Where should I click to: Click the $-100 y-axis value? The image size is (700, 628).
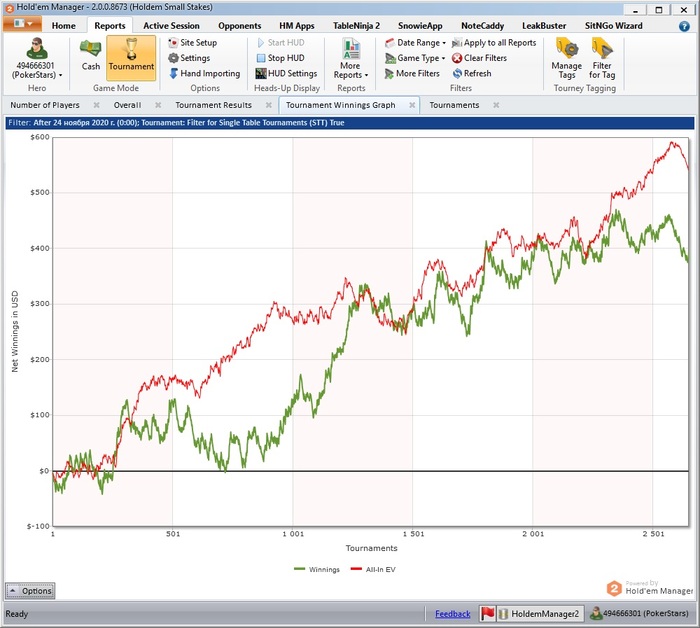point(38,526)
